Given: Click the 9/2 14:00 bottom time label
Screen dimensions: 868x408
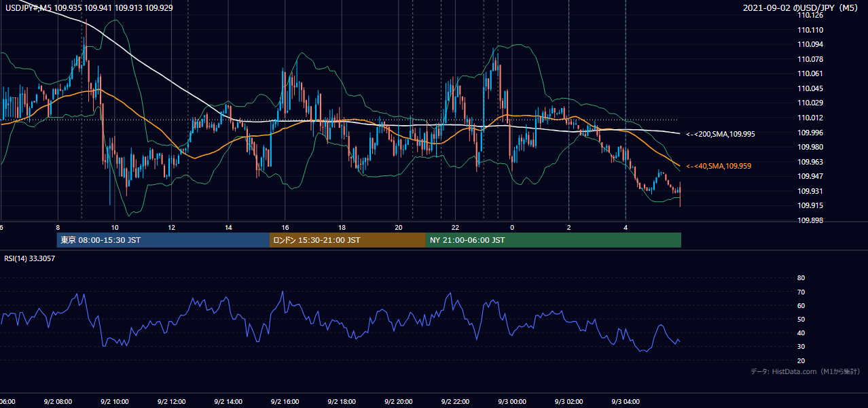Looking at the screenshot, I should tap(228, 402).
